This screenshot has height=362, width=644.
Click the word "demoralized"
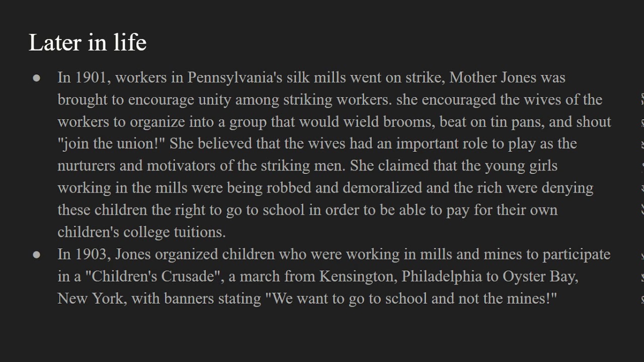382,188
